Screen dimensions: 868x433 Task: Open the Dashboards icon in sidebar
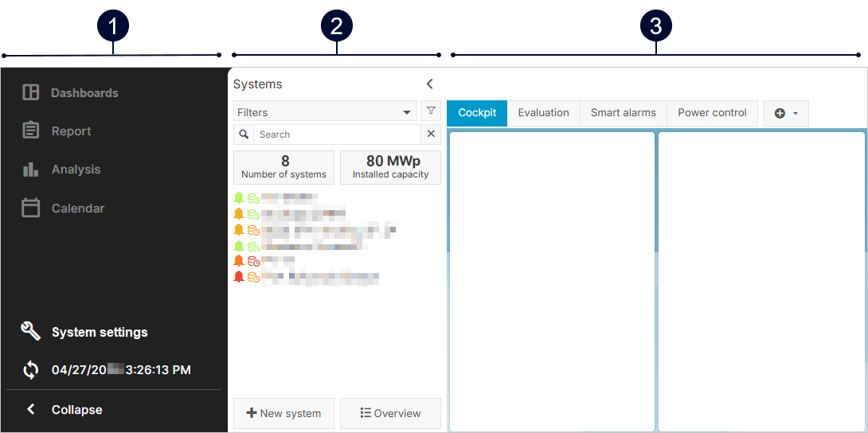pos(30,92)
